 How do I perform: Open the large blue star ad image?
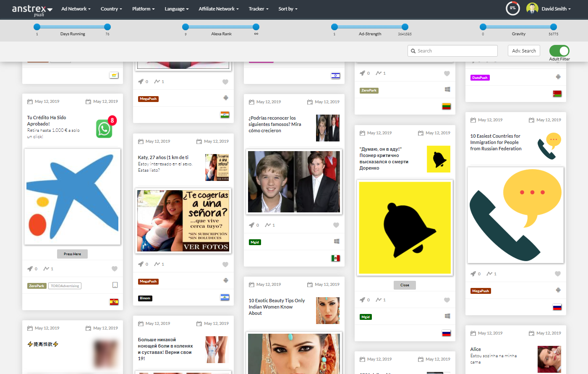click(73, 197)
